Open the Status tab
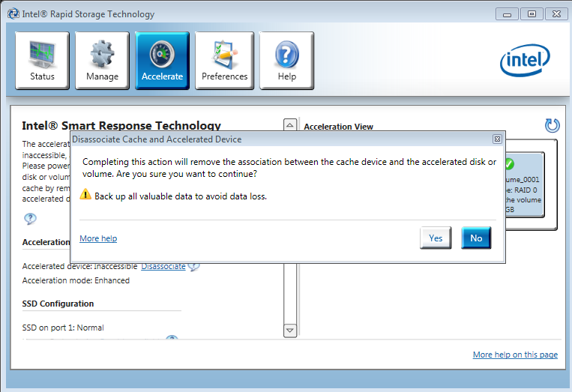The width and height of the screenshot is (572, 392). pos(42,61)
